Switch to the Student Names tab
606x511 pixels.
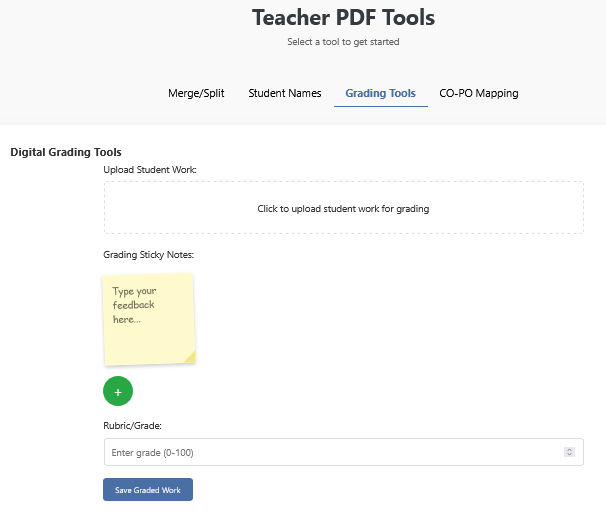(285, 93)
